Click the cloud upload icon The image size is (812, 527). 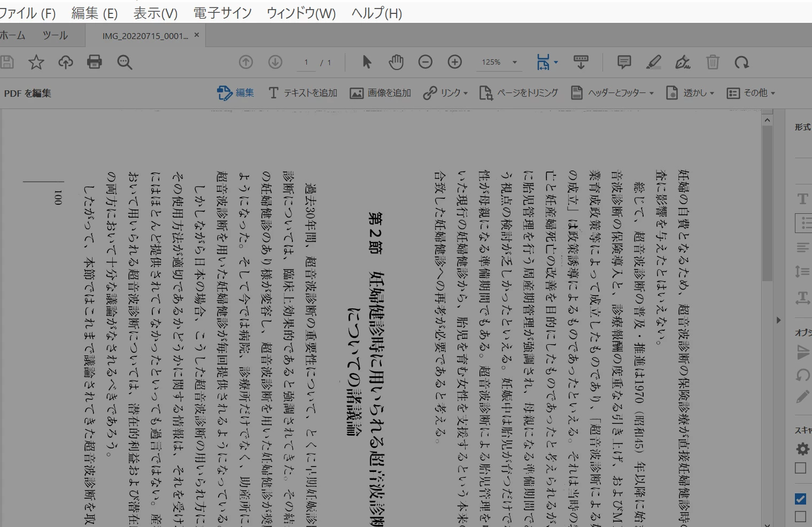66,62
